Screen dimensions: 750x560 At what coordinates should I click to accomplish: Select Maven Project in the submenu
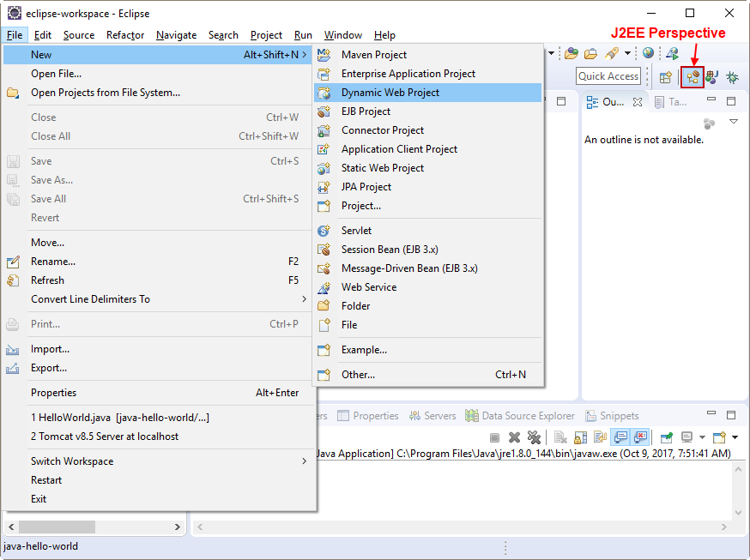[427, 55]
